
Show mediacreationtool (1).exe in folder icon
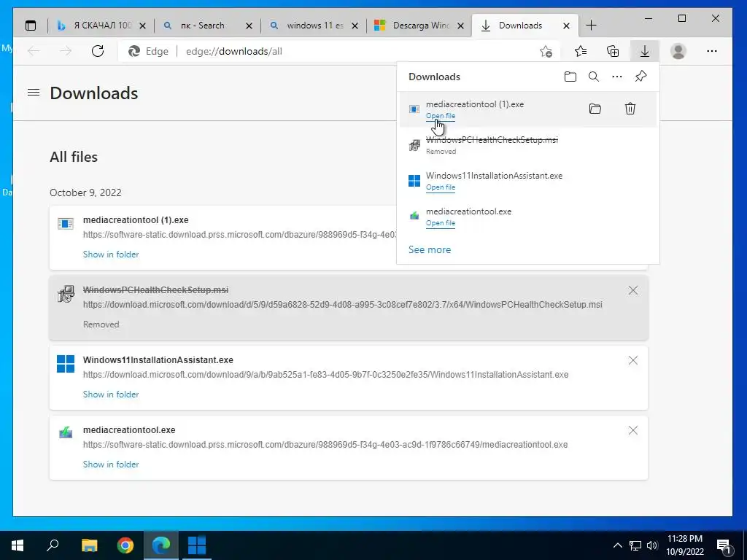(x=595, y=109)
